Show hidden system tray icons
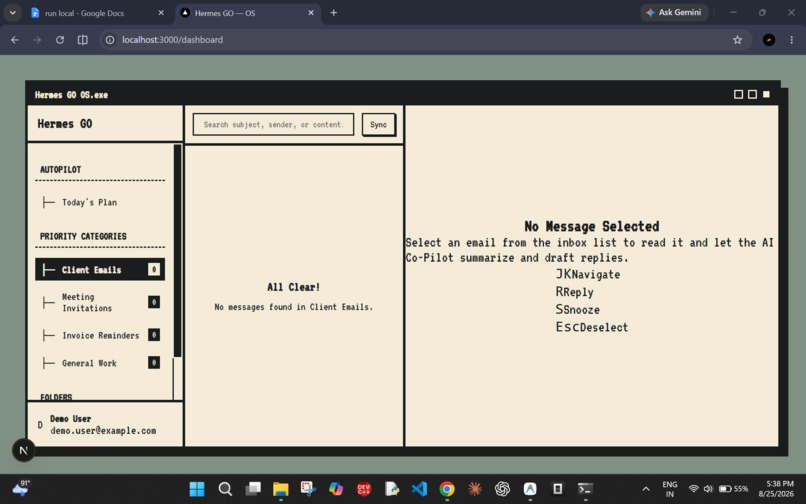The image size is (806, 504). pos(646,489)
